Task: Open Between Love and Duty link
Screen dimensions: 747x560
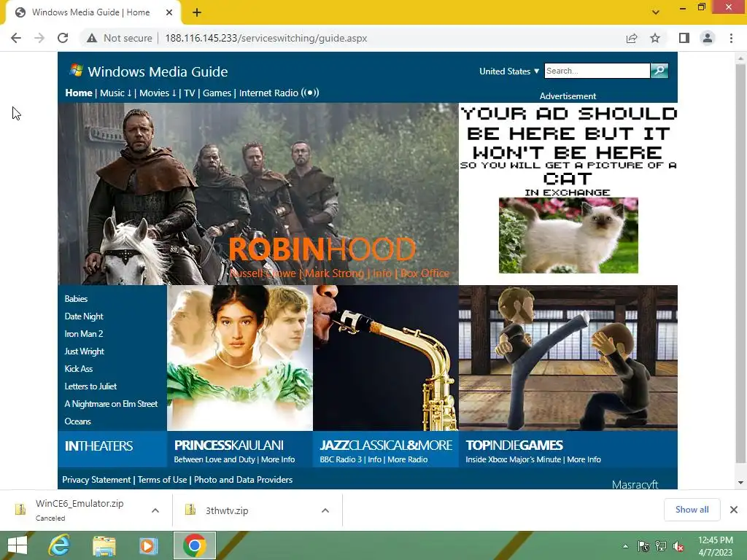Action: tap(214, 459)
